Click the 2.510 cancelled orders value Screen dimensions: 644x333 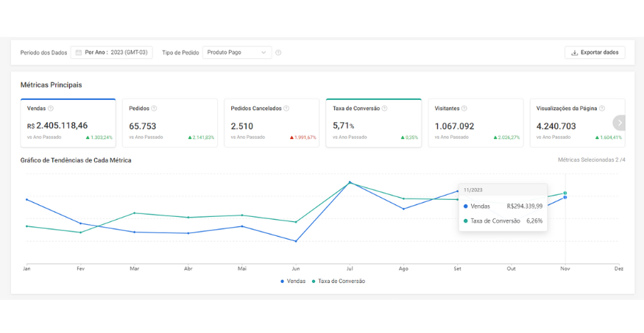pos(242,126)
